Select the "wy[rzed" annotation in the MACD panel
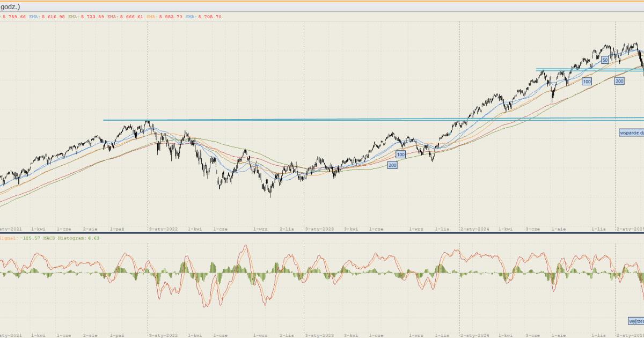 635,321
